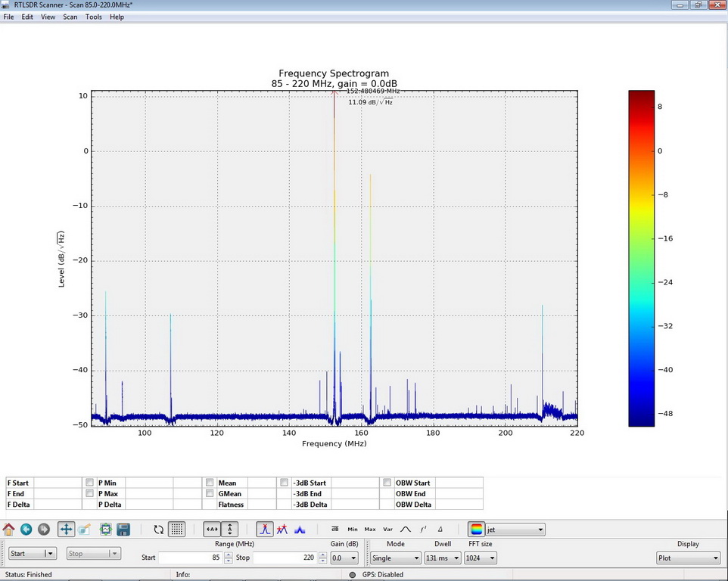Select the Pan axes cross-arrows tool
This screenshot has width=728, height=581.
66,530
